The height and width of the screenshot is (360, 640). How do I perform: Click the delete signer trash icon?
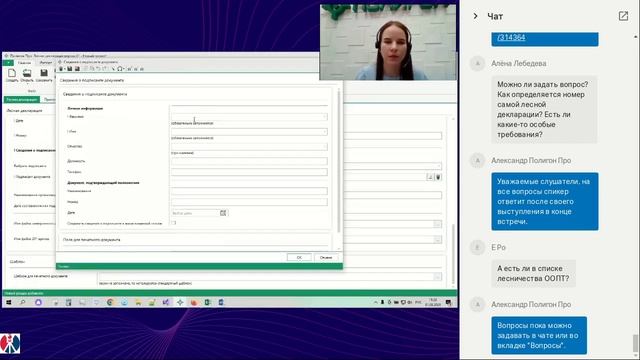click(438, 177)
